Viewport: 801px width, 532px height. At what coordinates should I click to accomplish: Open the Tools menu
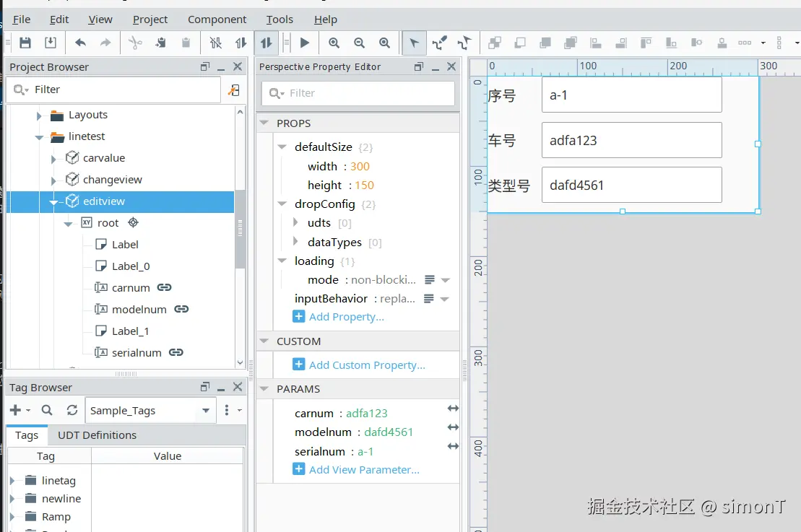(x=280, y=19)
